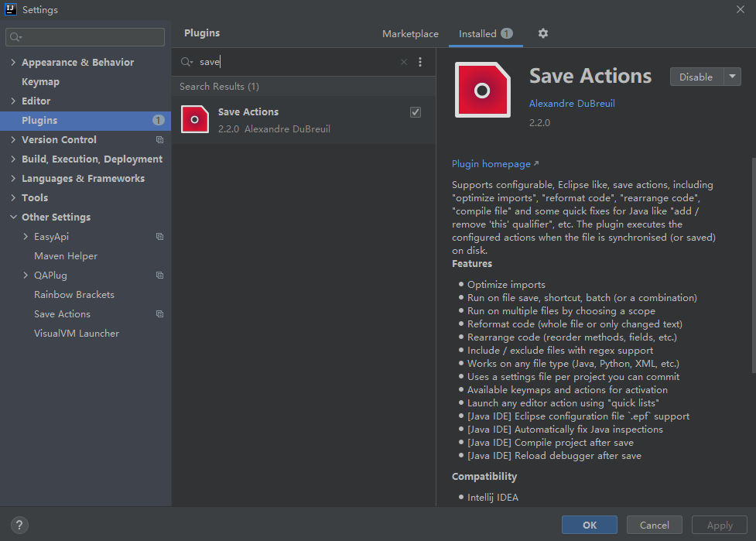Screen dimensions: 756x541
Task: Click the Features heading
Action: [x=472, y=264]
